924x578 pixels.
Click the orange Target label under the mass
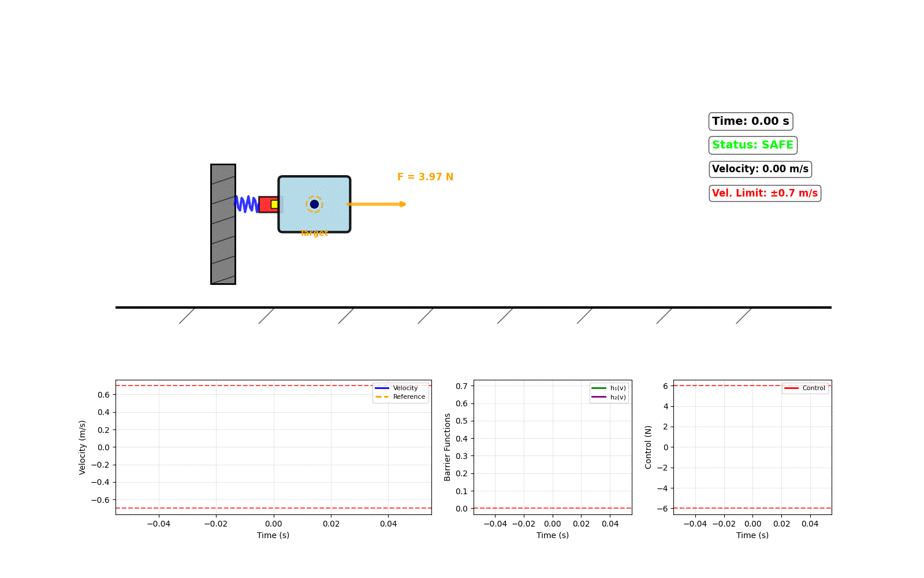(x=314, y=233)
